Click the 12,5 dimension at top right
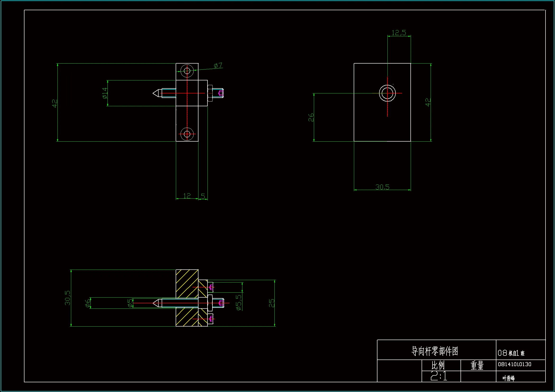The width and height of the screenshot is (555, 392). (x=399, y=32)
